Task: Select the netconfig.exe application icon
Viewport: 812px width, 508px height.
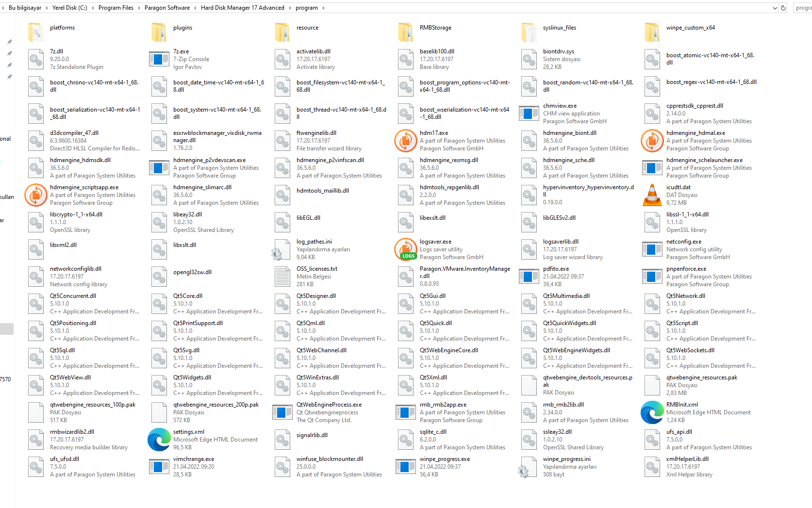Action: click(x=652, y=249)
